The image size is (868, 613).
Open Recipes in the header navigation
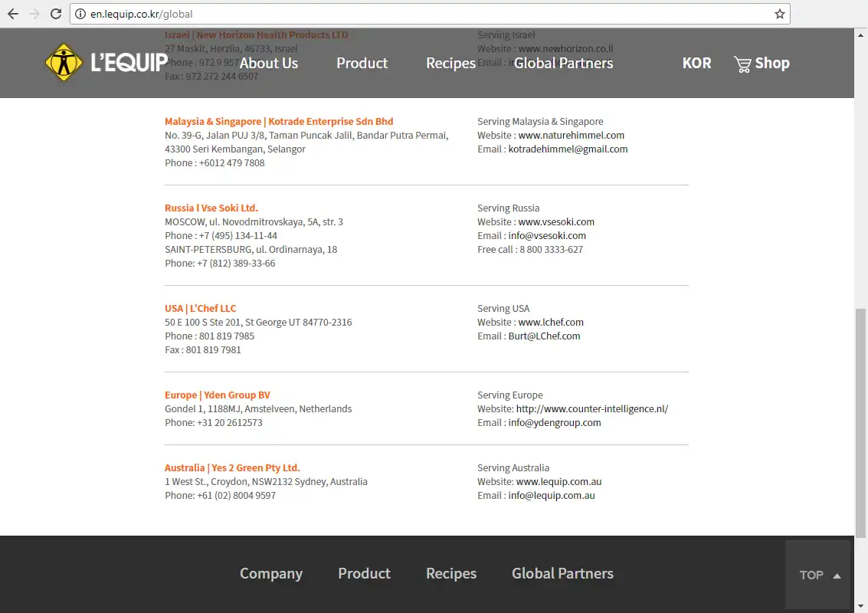[450, 63]
